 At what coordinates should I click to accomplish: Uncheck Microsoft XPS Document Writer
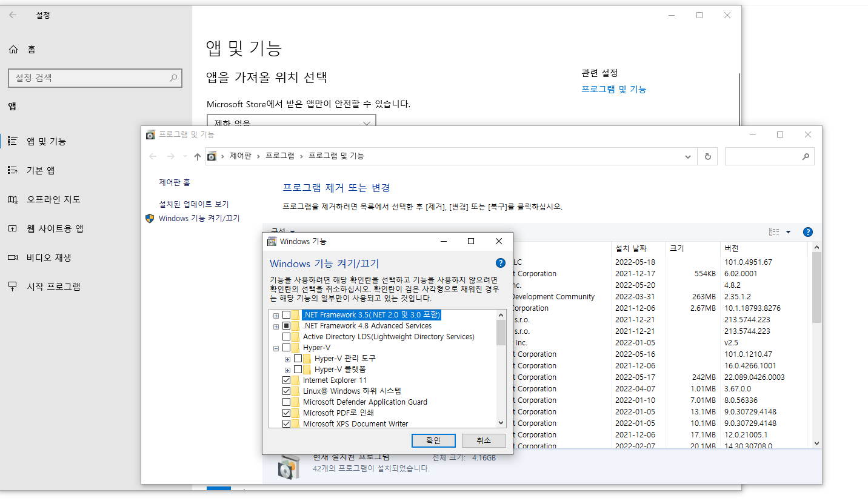pos(286,424)
